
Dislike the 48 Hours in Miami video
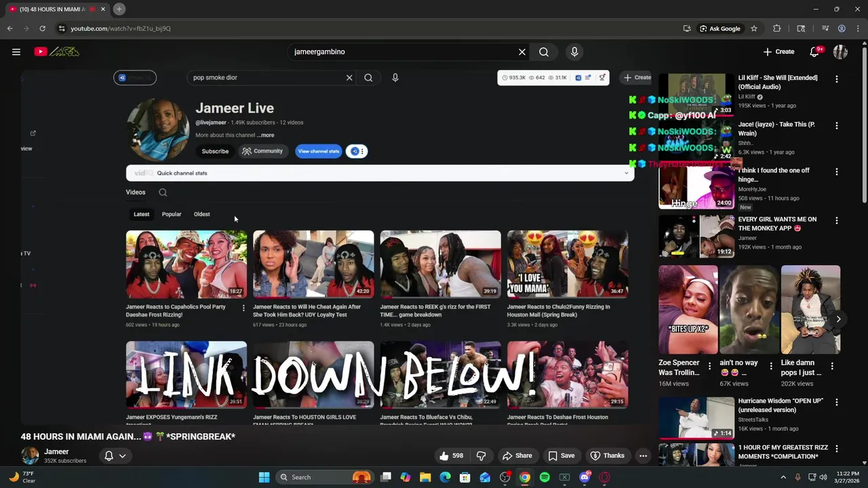(481, 455)
